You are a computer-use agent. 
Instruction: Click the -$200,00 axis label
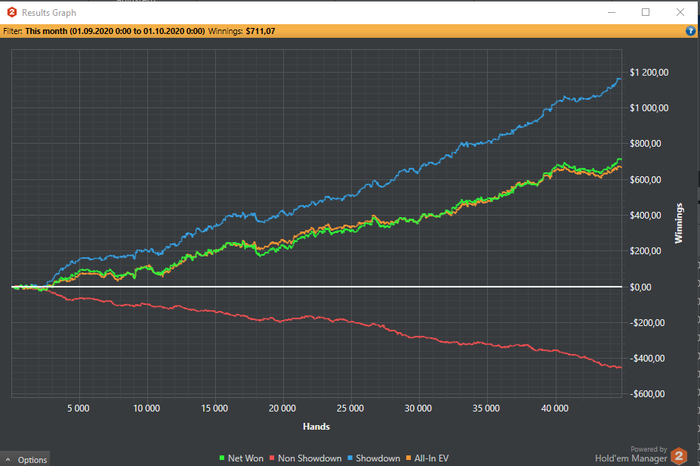[x=647, y=323]
